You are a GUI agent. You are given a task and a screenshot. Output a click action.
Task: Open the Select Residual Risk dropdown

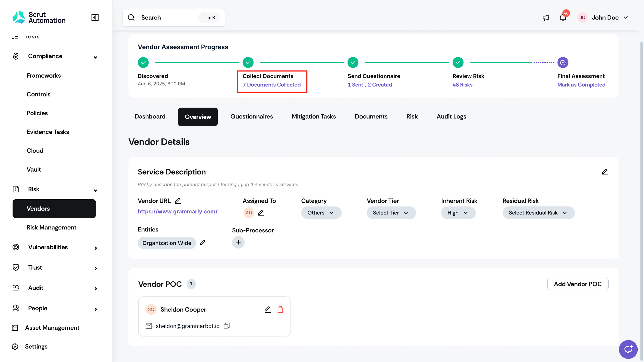[539, 213]
